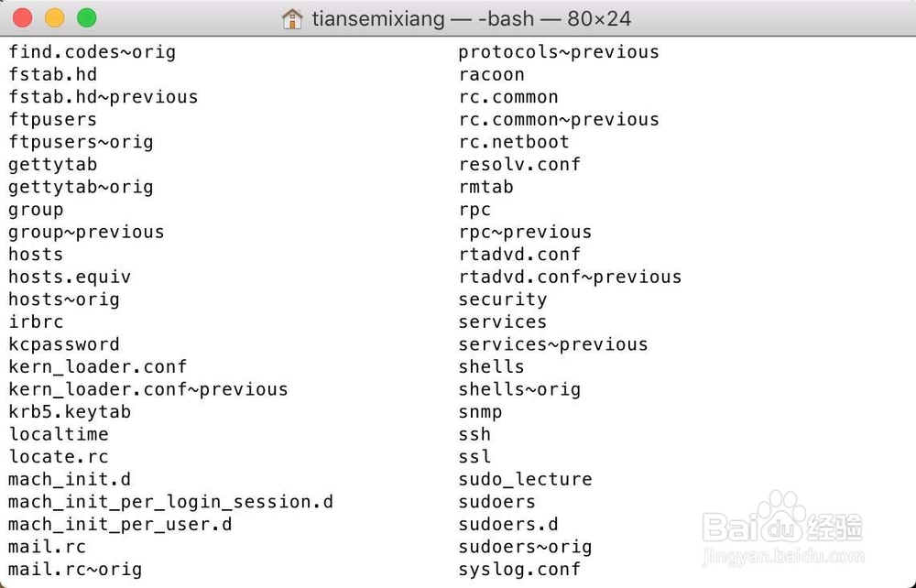916x588 pixels.
Task: Click the window title text tiansemixiang
Action: (x=377, y=18)
